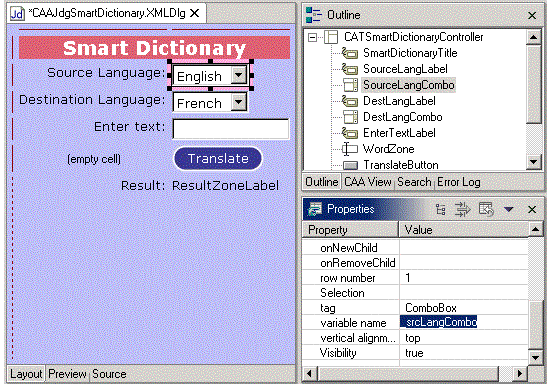Select the Smart Dictionary title banner
This screenshot has width=547, height=384.
pos(154,48)
